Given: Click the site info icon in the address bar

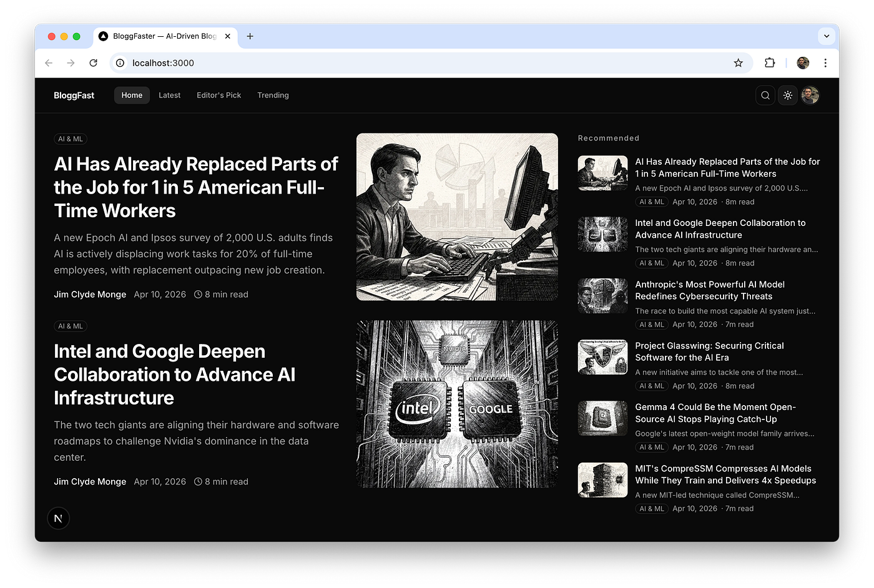Looking at the screenshot, I should pyautogui.click(x=119, y=62).
